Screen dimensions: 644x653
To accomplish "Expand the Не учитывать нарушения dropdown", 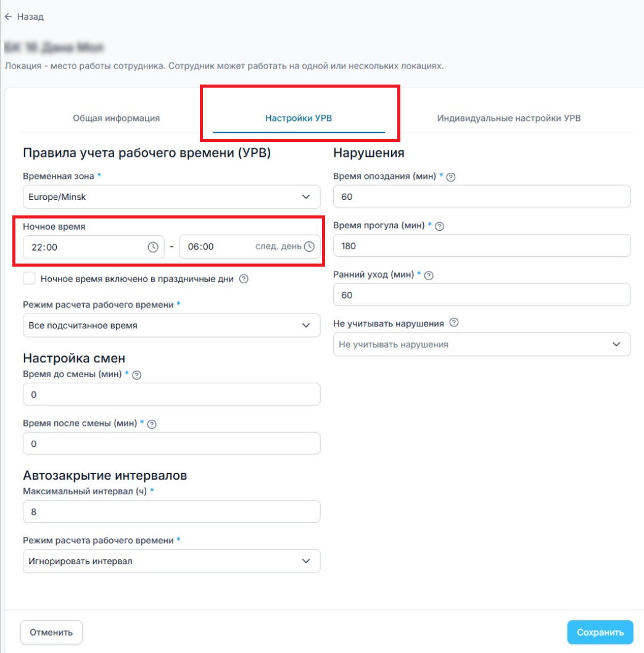I will tap(481, 344).
